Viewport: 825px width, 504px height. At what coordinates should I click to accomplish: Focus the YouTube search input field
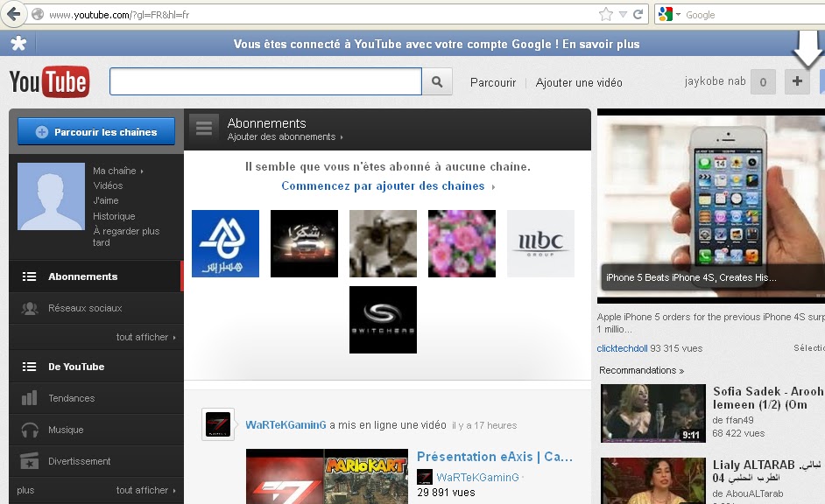pyautogui.click(x=265, y=81)
